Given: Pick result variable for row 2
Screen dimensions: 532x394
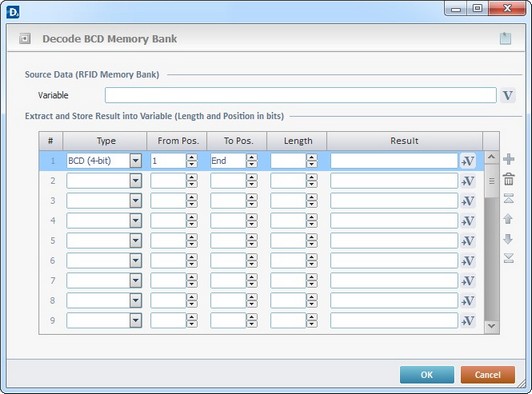Looking at the screenshot, I should (468, 181).
